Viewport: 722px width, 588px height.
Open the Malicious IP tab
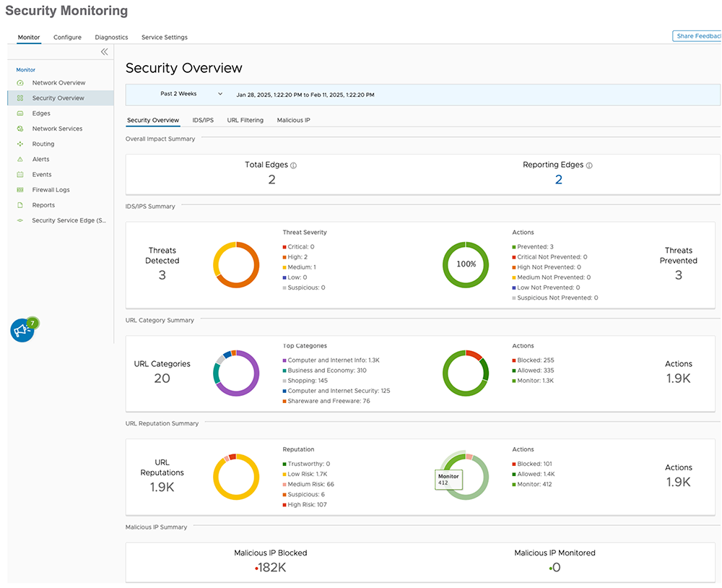pos(293,120)
